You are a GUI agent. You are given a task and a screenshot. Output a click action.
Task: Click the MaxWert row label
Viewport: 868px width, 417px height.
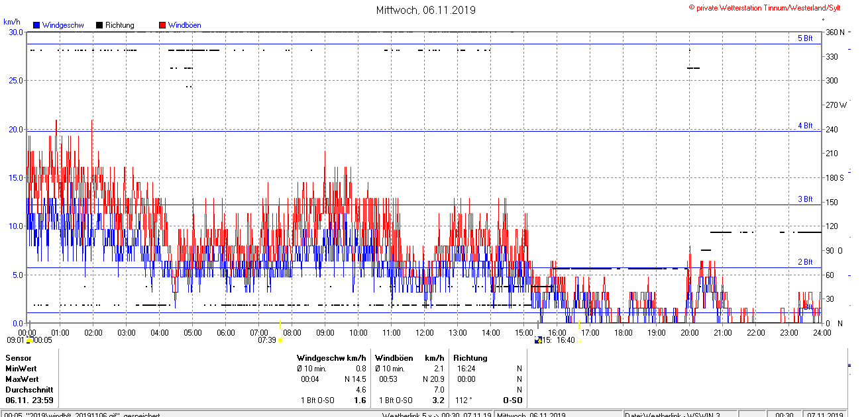pyautogui.click(x=22, y=379)
